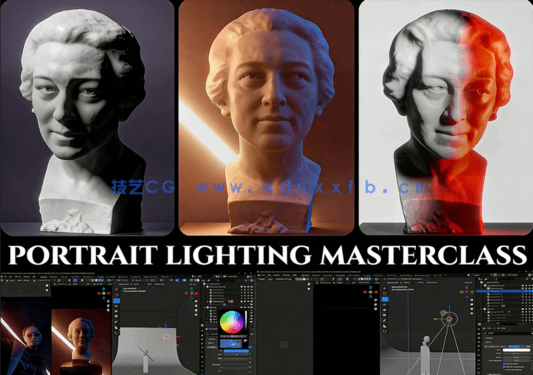Toggle perspective/orthographic button in left Blender 3D viewport

click(196, 315)
